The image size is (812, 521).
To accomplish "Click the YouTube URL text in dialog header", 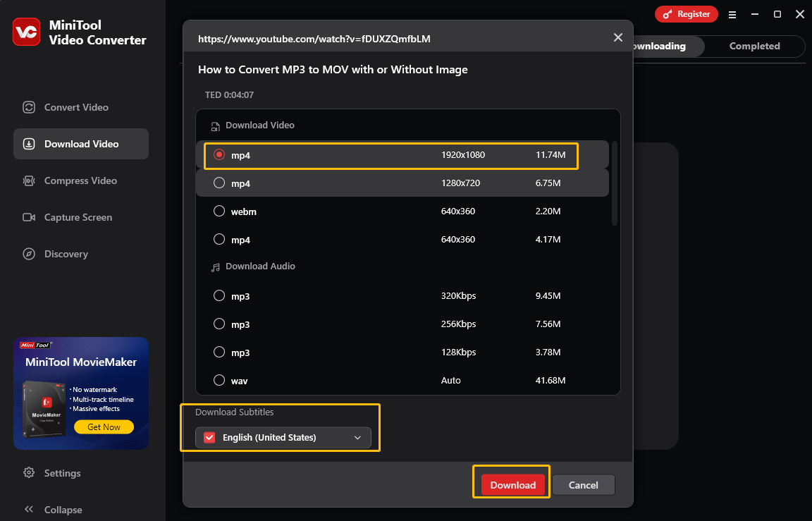I will (314, 39).
